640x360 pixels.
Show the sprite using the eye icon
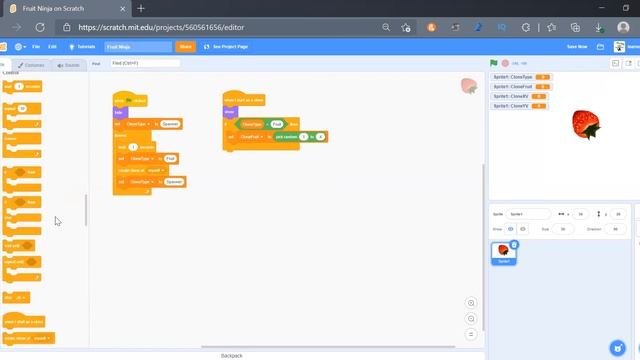510,229
